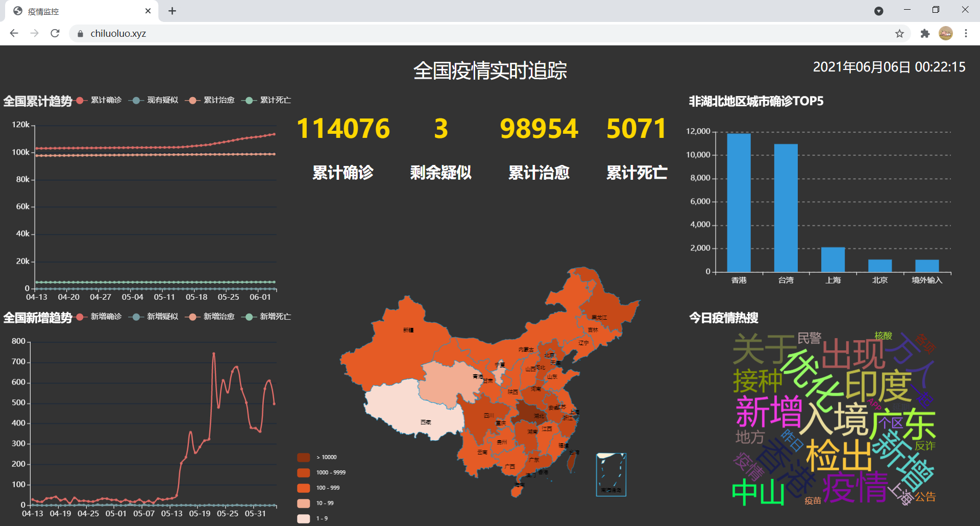Image resolution: width=980 pixels, height=526 pixels.
Task: Click the 全国疫情实时追踪 page title
Action: coord(490,70)
